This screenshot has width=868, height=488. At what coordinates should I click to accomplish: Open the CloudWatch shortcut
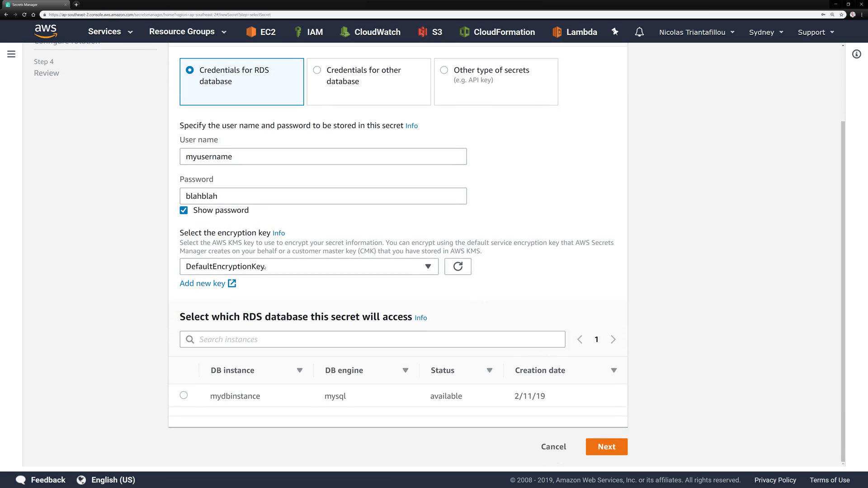tap(370, 32)
